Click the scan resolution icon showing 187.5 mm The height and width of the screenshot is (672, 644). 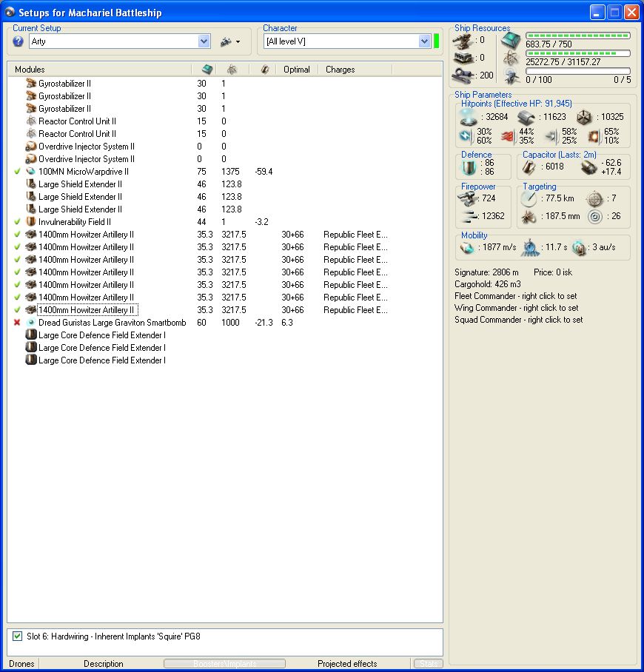click(529, 217)
